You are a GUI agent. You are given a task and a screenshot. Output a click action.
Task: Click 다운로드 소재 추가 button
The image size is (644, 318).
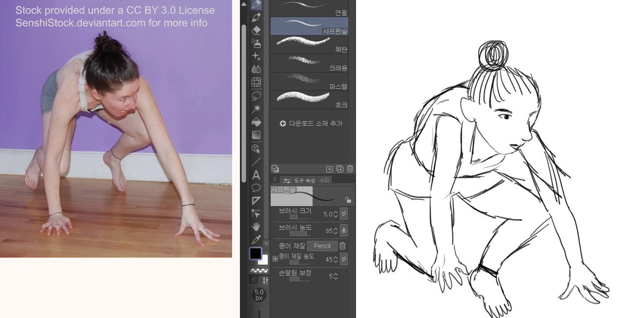(311, 123)
